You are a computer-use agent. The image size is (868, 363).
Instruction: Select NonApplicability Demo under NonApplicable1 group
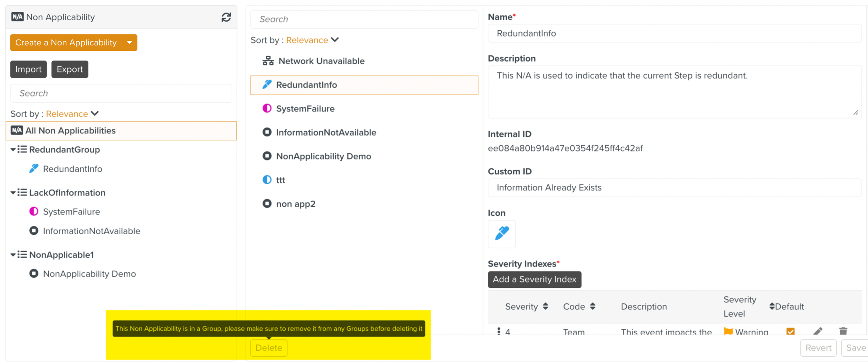[89, 274]
